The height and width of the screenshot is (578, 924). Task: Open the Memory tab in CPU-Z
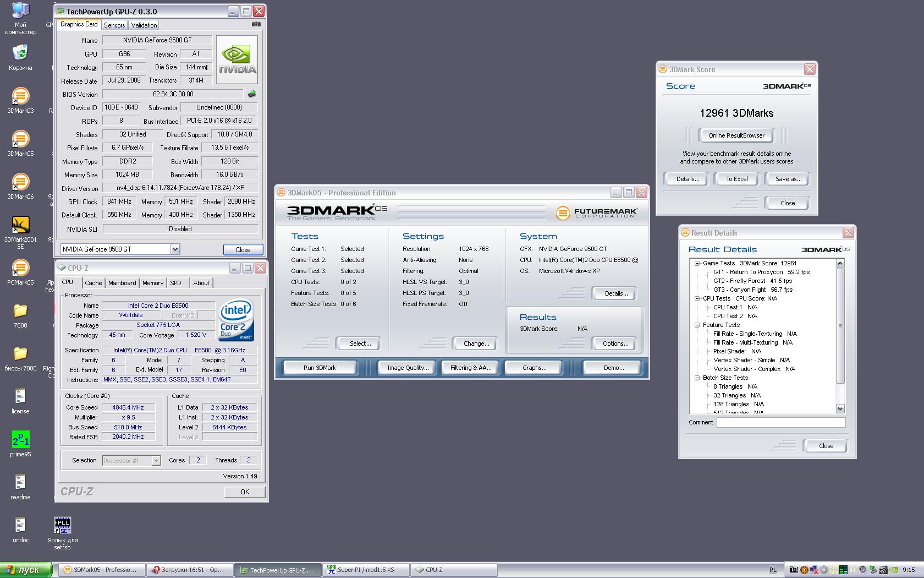(x=153, y=283)
